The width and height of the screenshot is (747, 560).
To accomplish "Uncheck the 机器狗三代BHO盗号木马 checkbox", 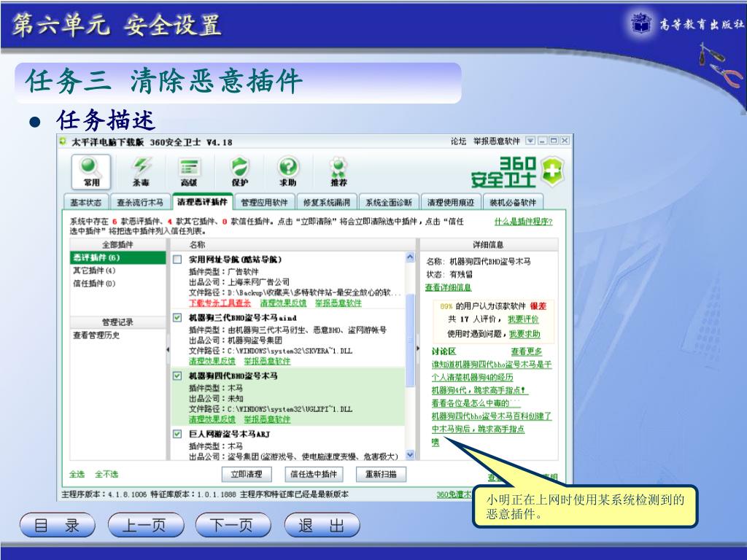I will (x=177, y=318).
